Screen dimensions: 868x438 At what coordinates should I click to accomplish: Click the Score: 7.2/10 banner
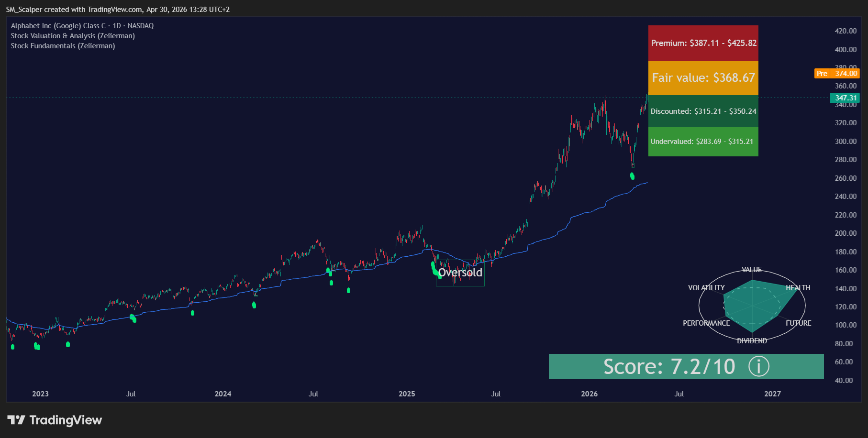(x=686, y=367)
